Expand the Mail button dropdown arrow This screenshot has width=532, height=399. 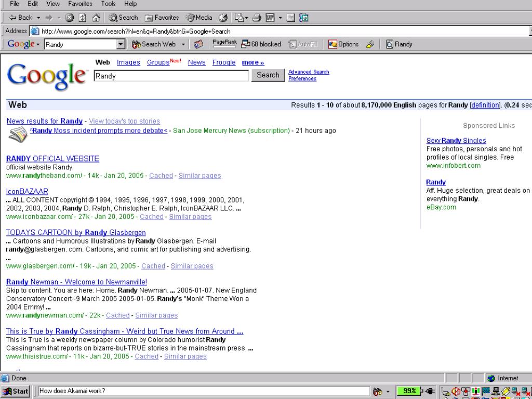[x=247, y=18]
